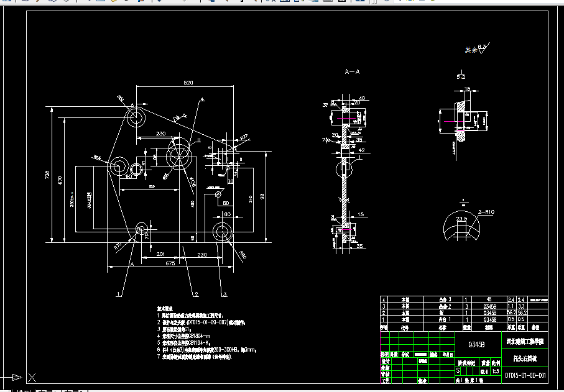Select the 730 overall height dimension
The image size is (564, 392).
pos(47,175)
